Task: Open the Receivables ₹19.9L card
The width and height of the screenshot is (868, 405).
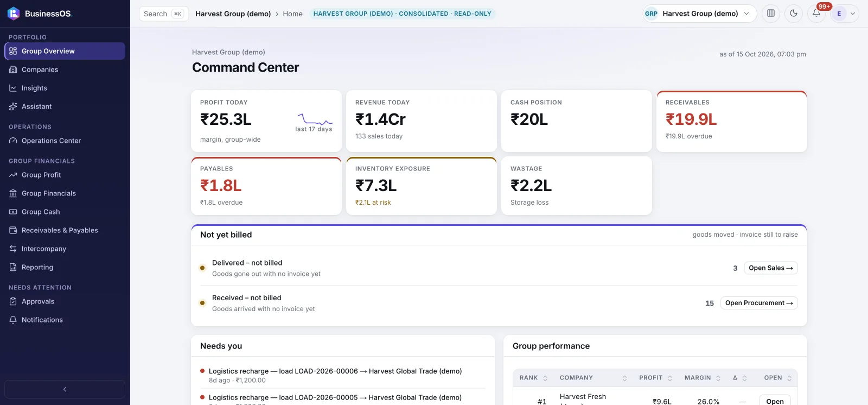Action: coord(732,121)
